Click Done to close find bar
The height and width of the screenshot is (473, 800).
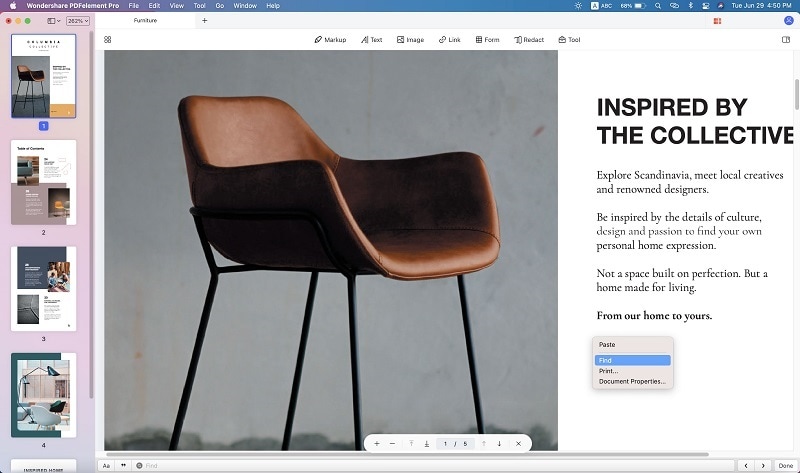[x=786, y=465]
